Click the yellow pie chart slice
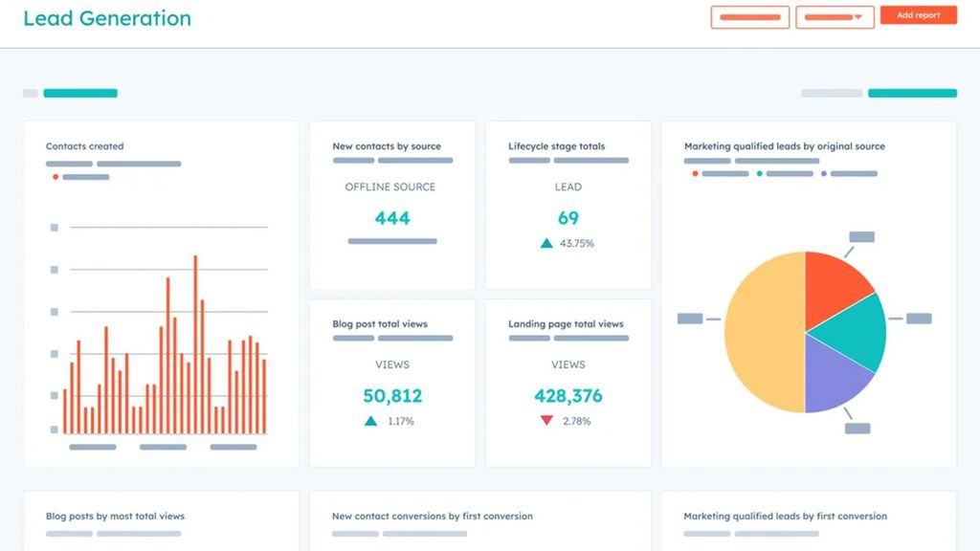Screen dimensions: 980x551 (x=763, y=335)
